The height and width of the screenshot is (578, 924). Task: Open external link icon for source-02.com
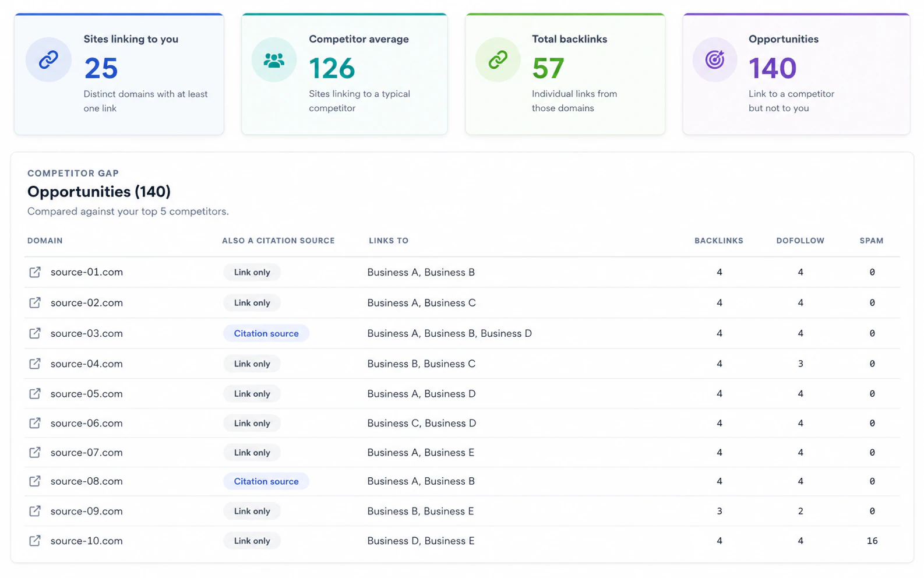(x=35, y=302)
